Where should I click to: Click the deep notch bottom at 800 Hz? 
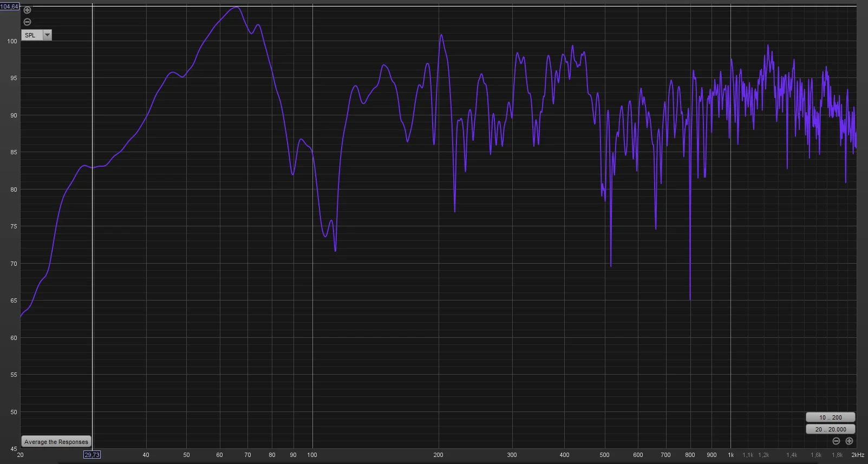pos(690,299)
